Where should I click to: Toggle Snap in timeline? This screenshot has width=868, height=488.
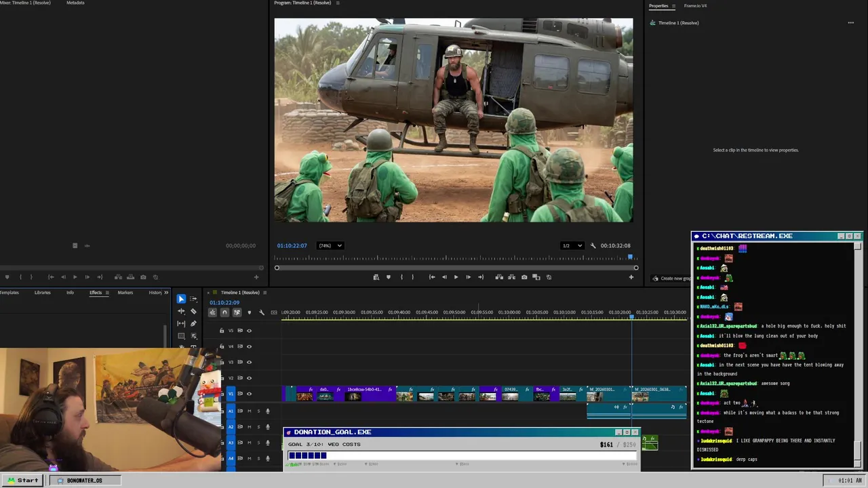224,312
